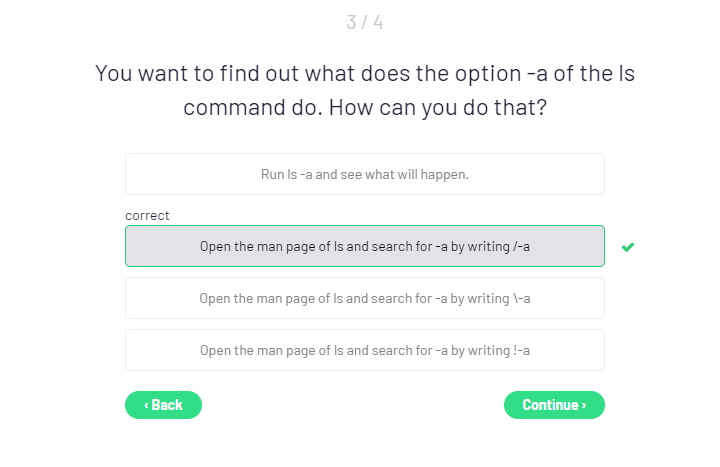Select the answer searching by writing !-a
Screen dimensions: 720x467
(x=364, y=350)
